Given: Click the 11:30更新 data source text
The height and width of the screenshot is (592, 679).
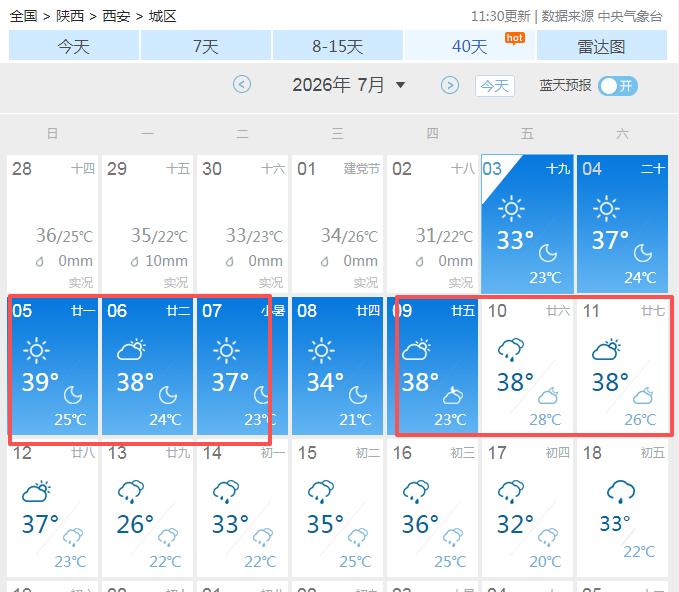Looking at the screenshot, I should 566,16.
